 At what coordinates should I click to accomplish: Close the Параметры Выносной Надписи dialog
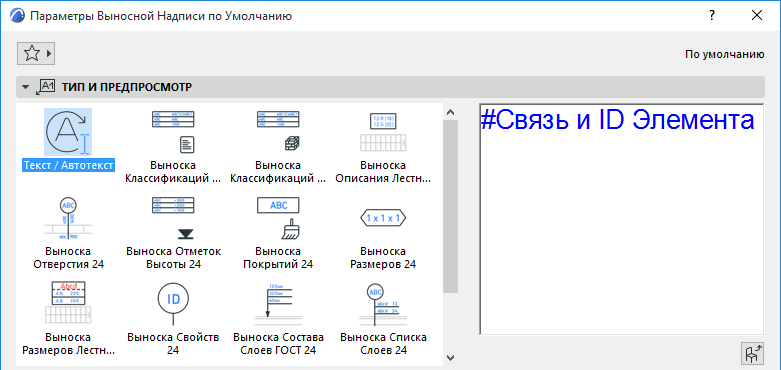coord(757,16)
